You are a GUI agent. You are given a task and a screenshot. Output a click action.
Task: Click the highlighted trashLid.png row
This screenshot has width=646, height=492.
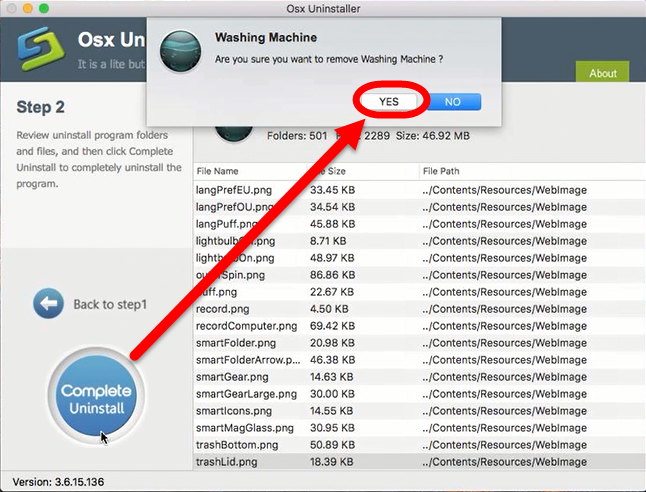click(228, 462)
